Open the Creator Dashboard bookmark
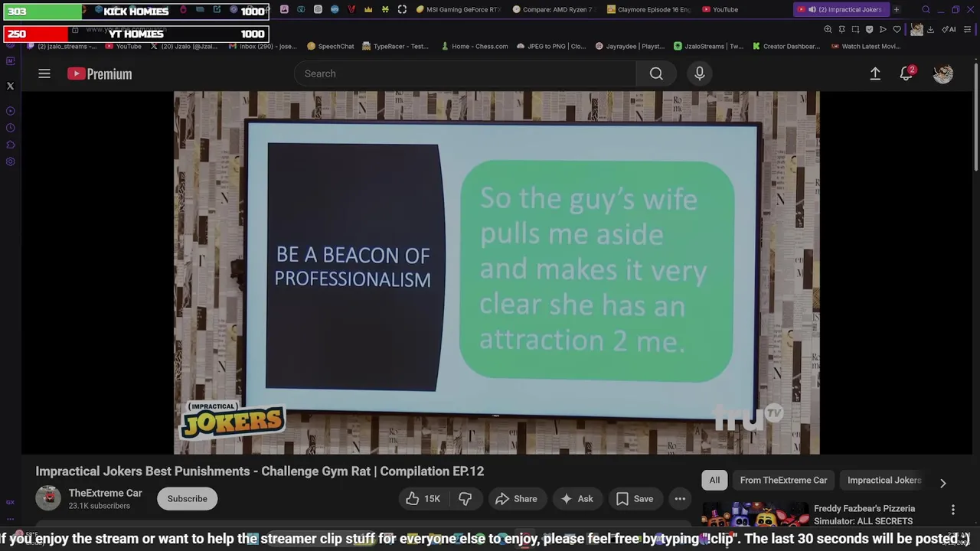 click(786, 46)
